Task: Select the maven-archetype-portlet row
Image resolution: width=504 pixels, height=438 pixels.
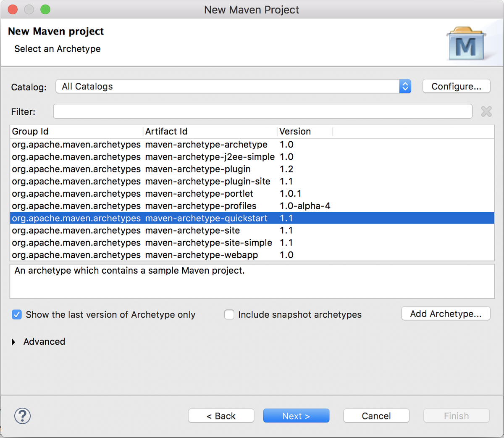Action: coord(252,193)
